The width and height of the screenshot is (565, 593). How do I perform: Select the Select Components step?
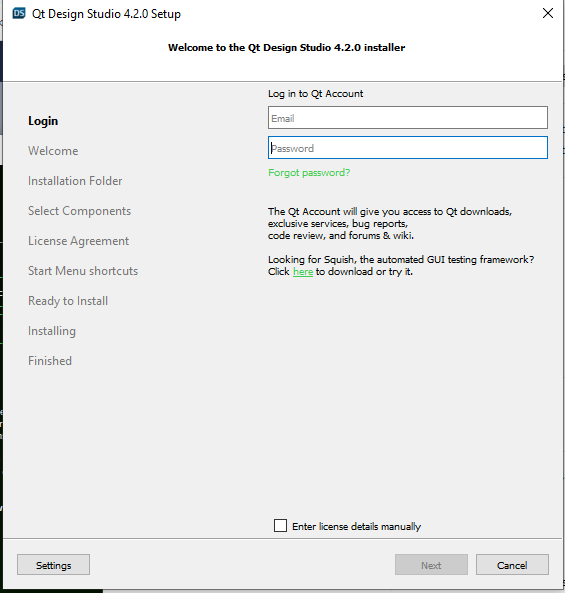coord(79,211)
